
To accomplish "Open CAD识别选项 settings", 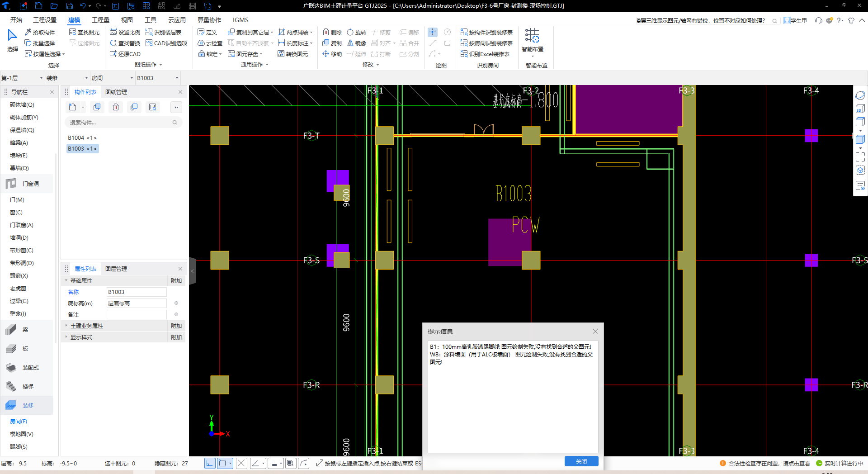I will point(166,43).
